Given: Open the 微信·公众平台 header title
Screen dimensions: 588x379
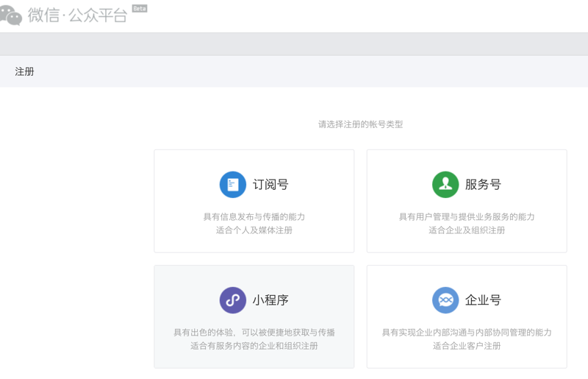Looking at the screenshot, I should [x=77, y=15].
